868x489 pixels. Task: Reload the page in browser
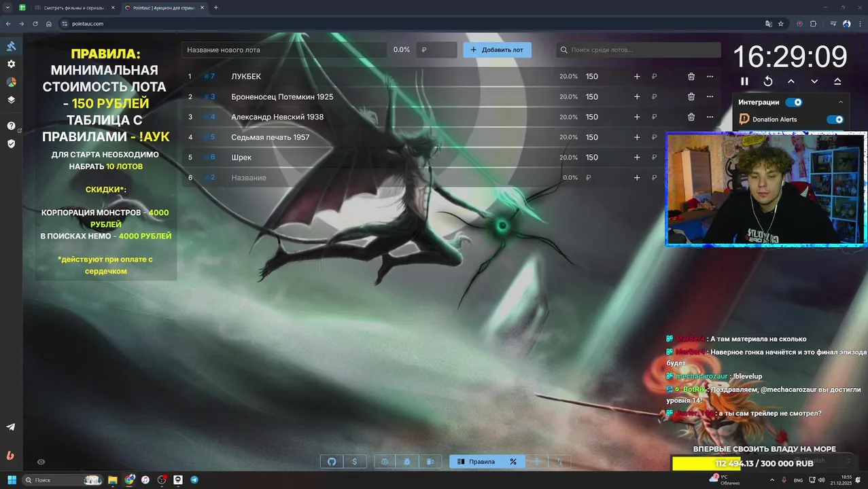pyautogui.click(x=35, y=24)
